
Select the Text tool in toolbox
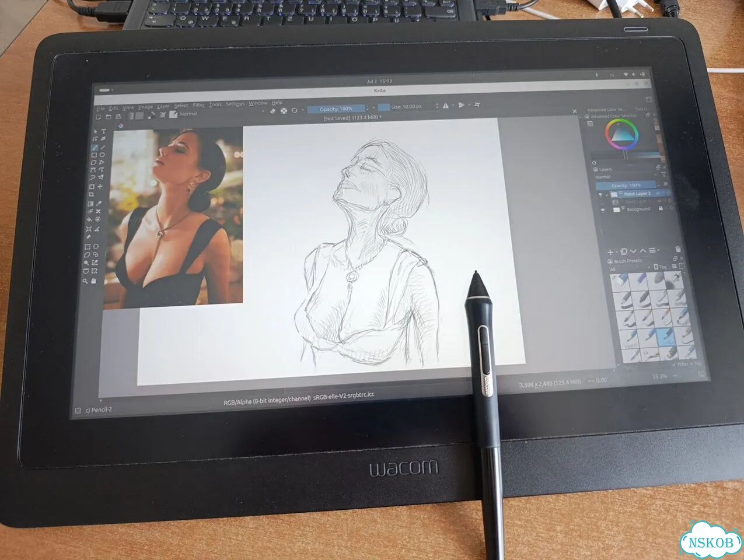(x=104, y=131)
